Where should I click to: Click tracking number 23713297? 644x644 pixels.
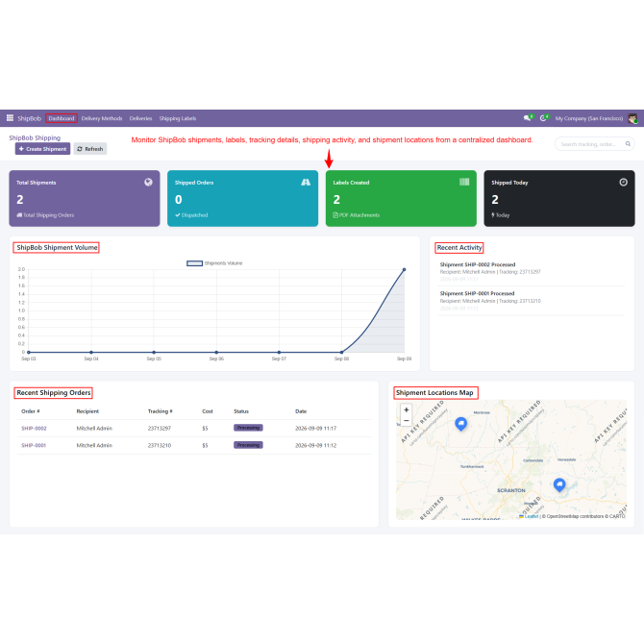point(159,428)
